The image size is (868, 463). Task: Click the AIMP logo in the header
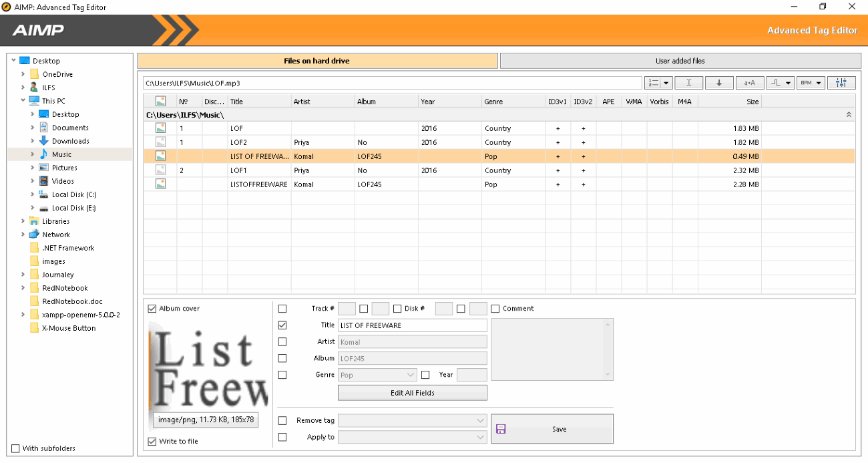coord(38,30)
